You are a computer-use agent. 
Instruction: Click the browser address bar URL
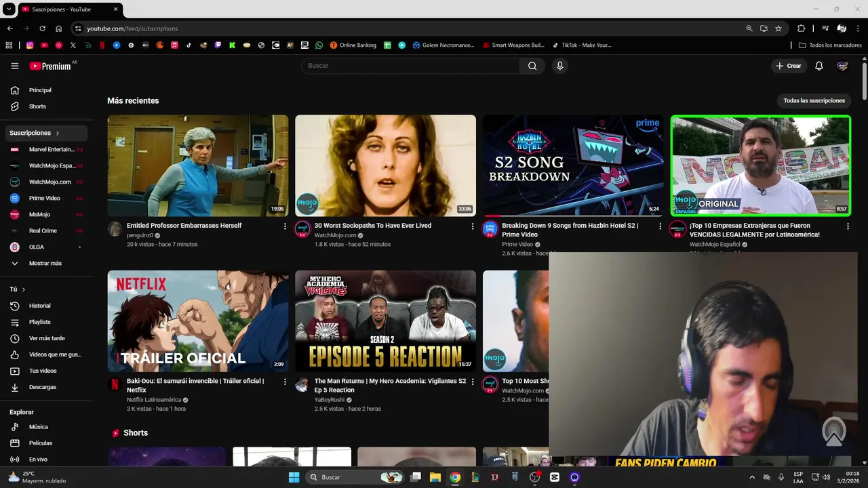click(x=132, y=28)
